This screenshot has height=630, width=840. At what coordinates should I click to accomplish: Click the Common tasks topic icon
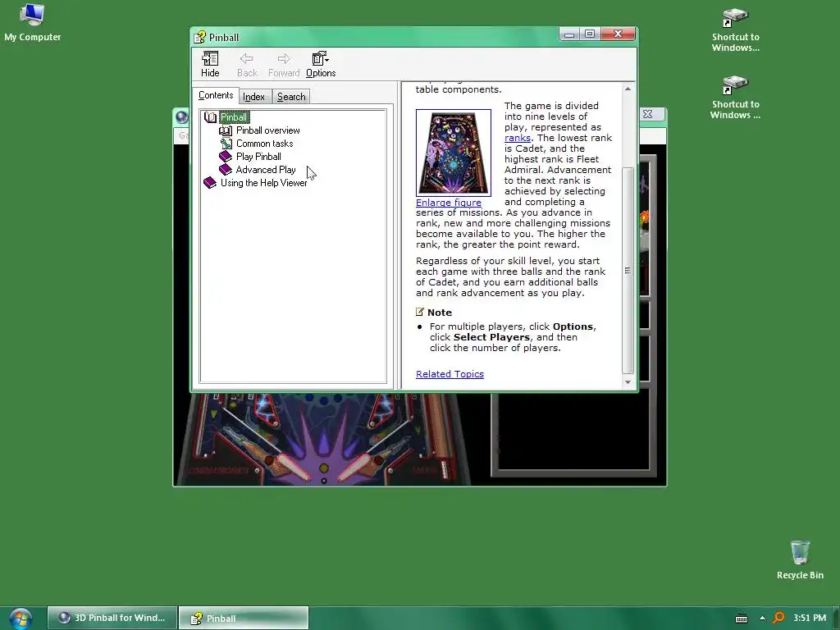point(226,144)
